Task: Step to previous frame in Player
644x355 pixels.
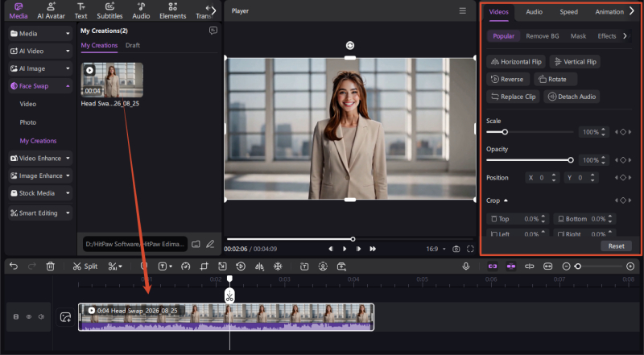Action: tap(331, 249)
